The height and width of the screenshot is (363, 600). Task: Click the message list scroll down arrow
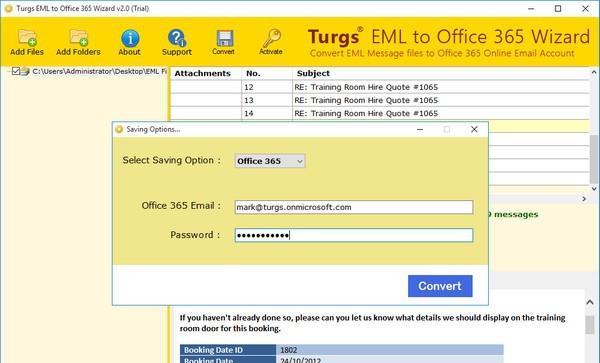point(594,189)
